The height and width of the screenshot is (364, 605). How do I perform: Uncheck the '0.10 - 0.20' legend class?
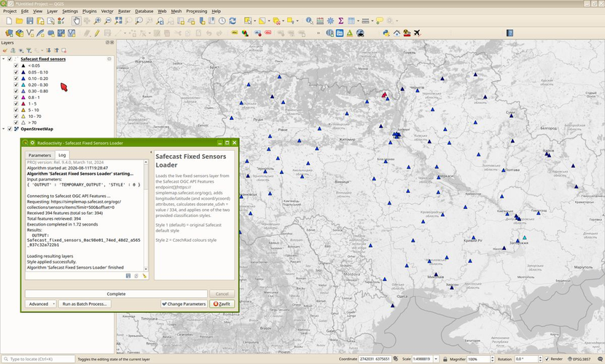(16, 78)
